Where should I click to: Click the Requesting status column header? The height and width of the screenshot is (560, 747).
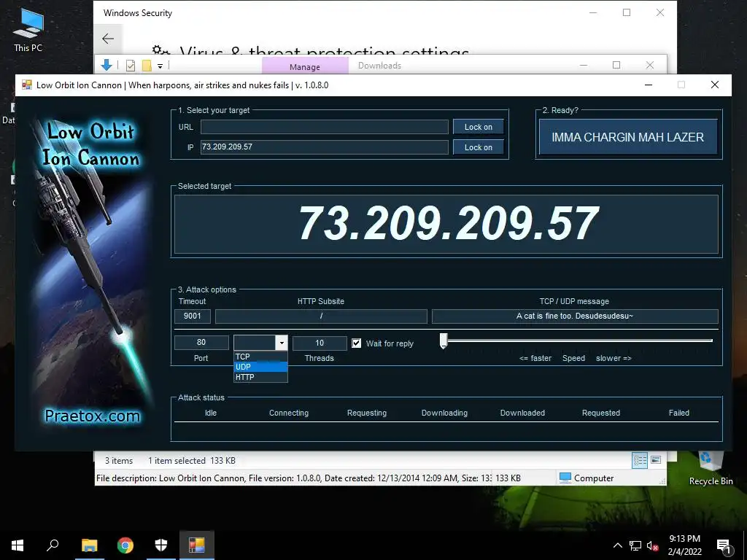click(367, 413)
